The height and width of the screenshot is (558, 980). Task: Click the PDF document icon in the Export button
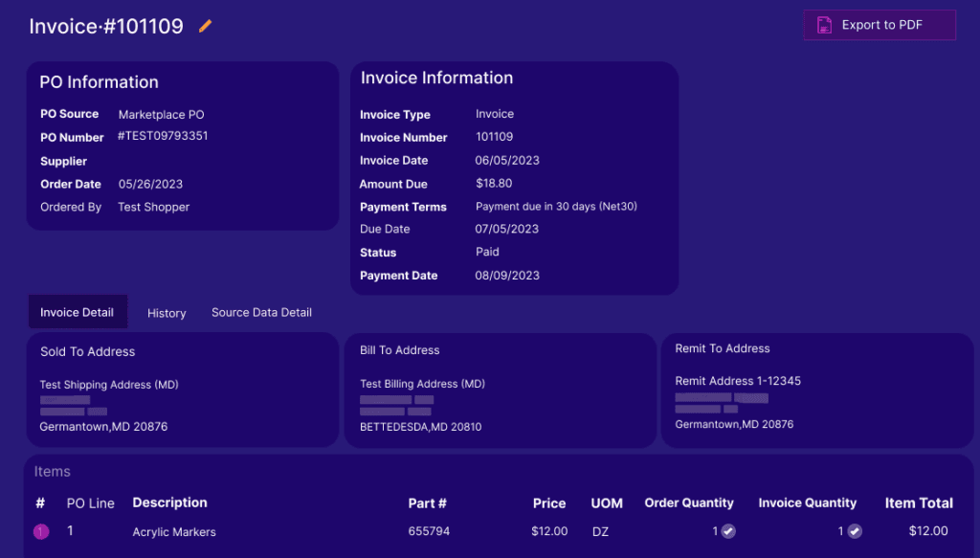[825, 25]
